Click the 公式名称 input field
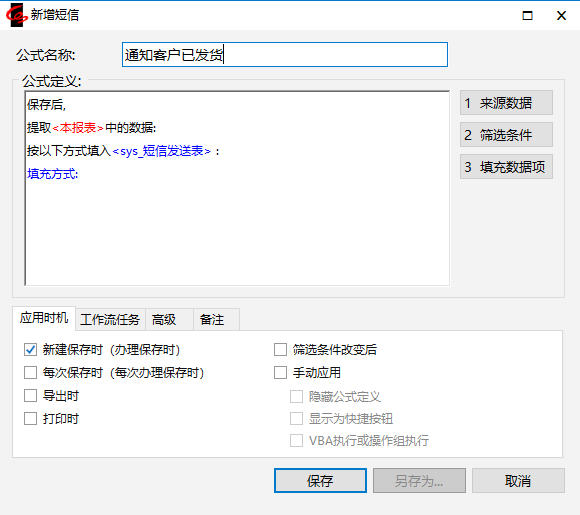The height and width of the screenshot is (515, 580). coord(284,55)
